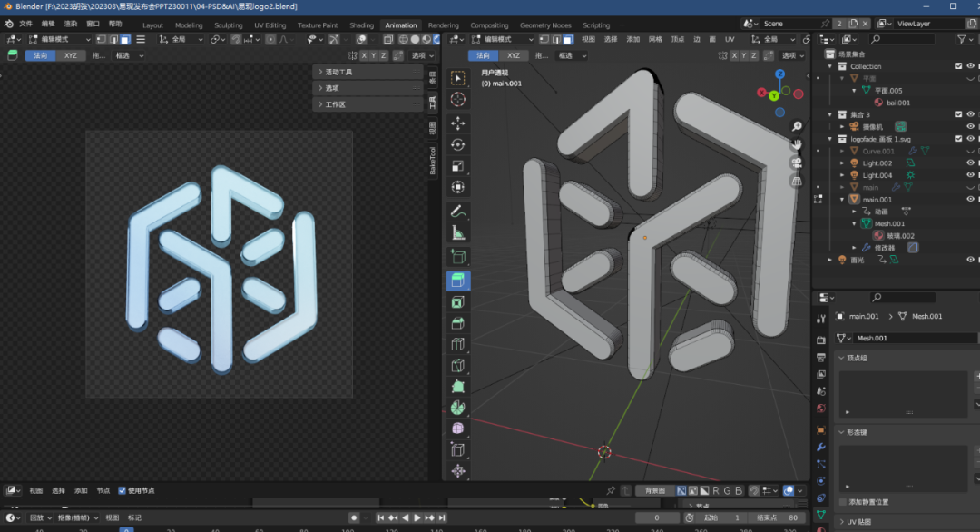Select the Poly Build tool
The height and width of the screenshot is (532, 980).
click(x=458, y=387)
